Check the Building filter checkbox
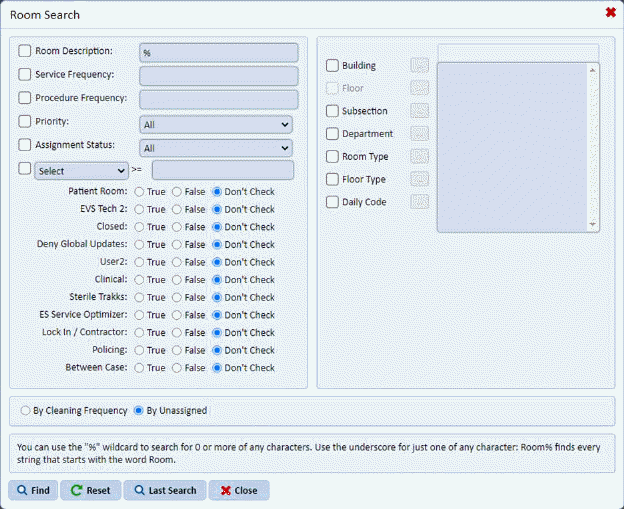This screenshot has height=509, width=624. [333, 66]
